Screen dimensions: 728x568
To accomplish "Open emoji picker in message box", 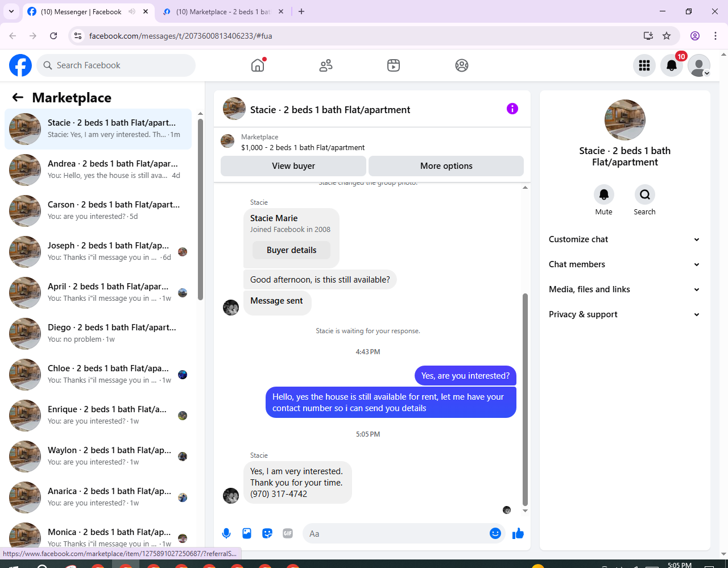I will pos(495,533).
